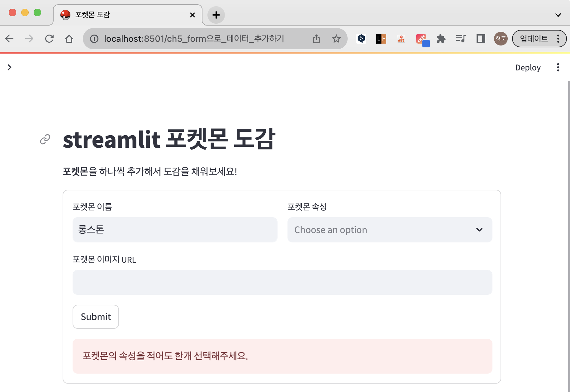Expand the tab search chevron
Image resolution: width=570 pixels, height=392 pixels.
558,15
